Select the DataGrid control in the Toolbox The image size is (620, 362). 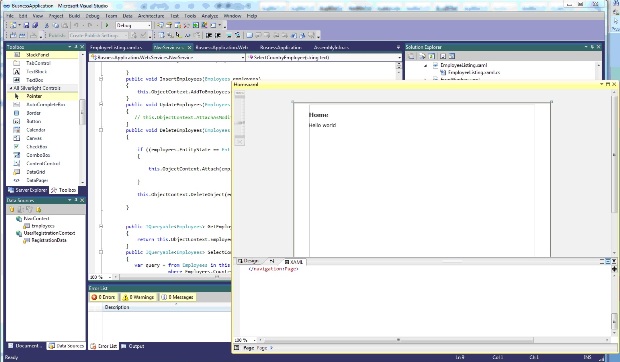click(x=42, y=172)
